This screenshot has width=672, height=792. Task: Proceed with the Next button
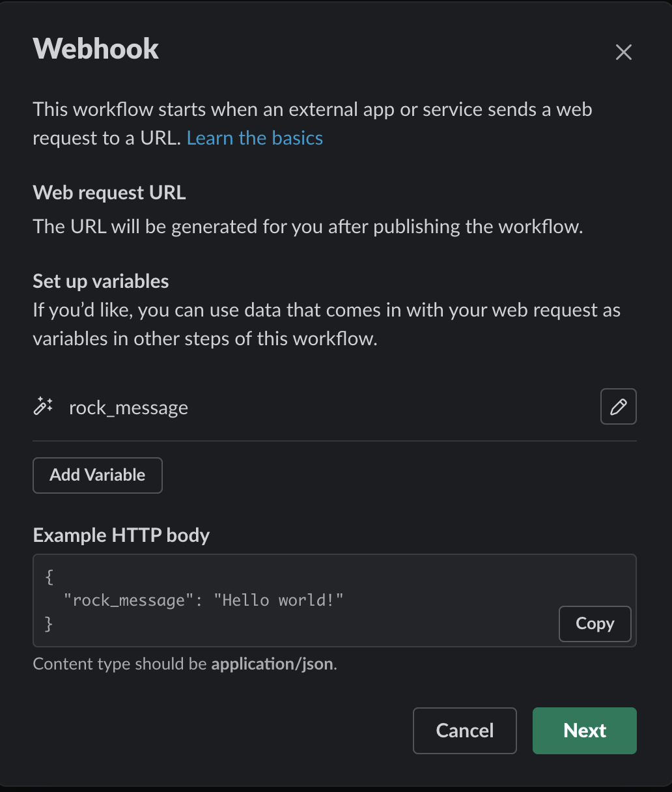pyautogui.click(x=585, y=731)
